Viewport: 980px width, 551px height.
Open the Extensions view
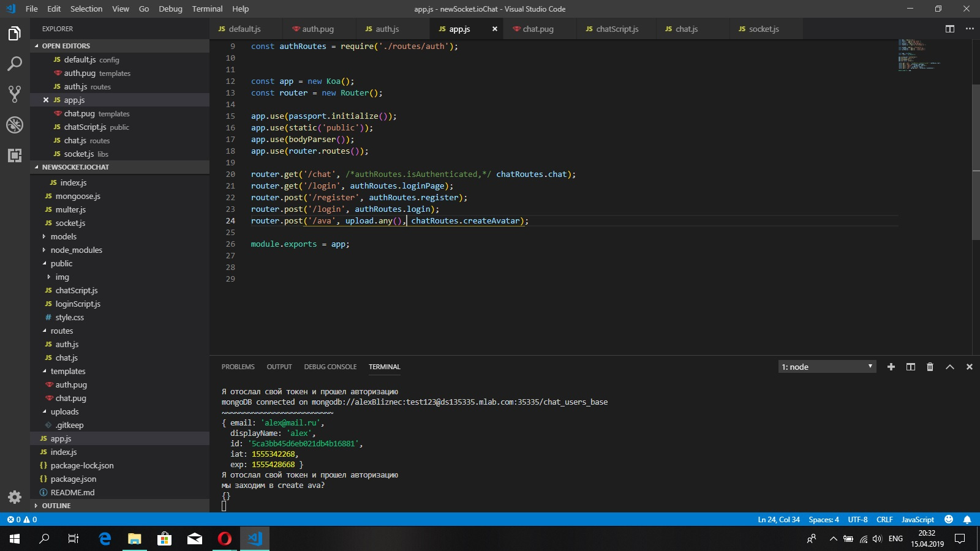coord(15,156)
